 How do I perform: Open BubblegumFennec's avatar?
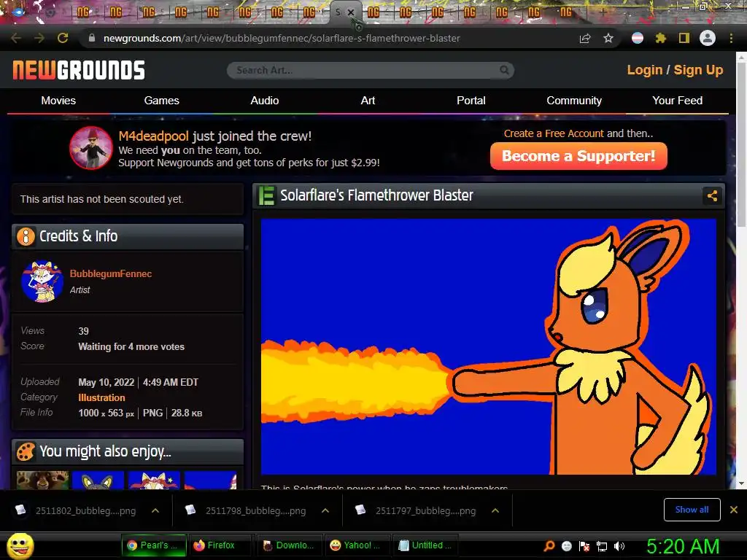click(42, 281)
